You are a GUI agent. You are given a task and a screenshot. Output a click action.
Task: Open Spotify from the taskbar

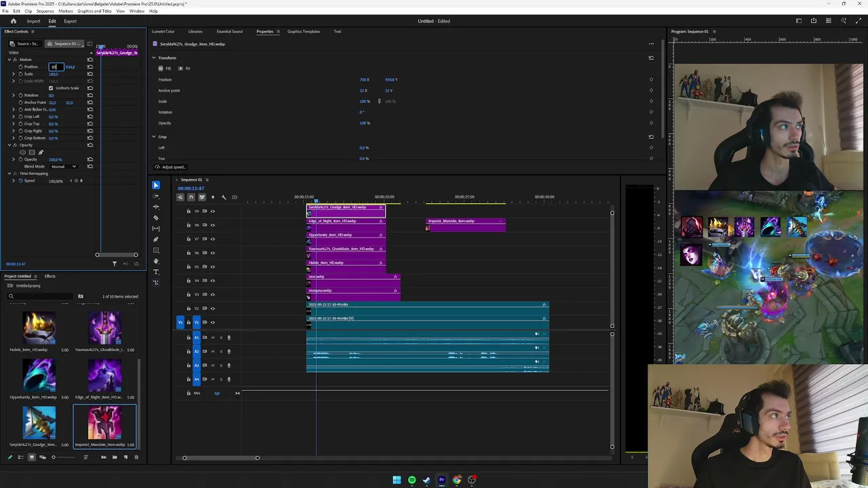[412, 480]
